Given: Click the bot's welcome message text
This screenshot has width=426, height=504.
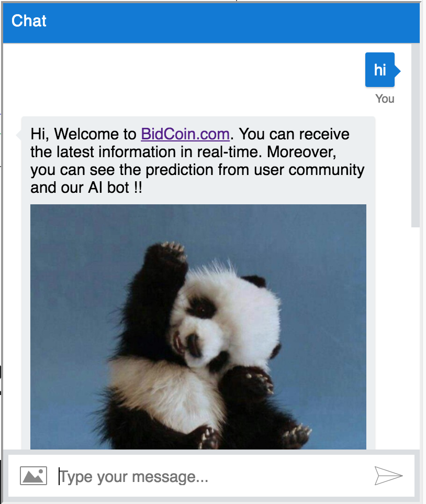Looking at the screenshot, I should point(197,161).
